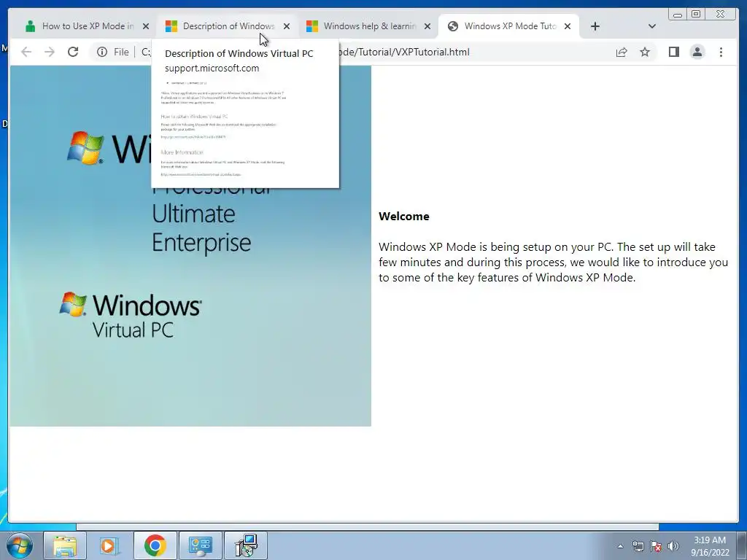Close the How to Use XP Mode tab
747x560 pixels.
click(x=146, y=26)
